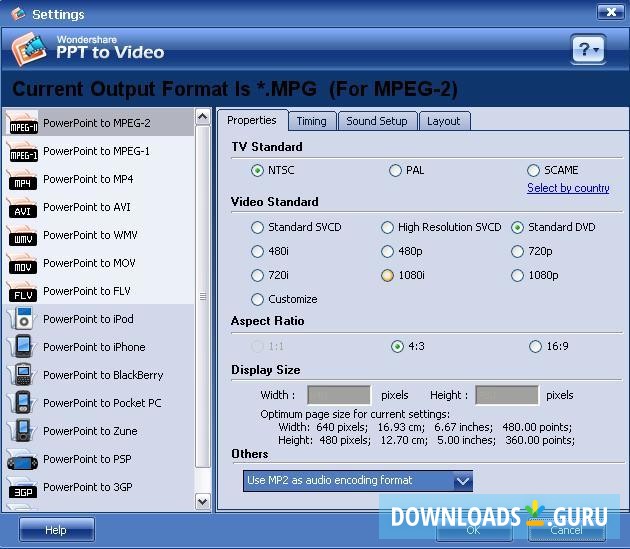
Task: Select the NTSC TV standard
Action: [x=257, y=170]
